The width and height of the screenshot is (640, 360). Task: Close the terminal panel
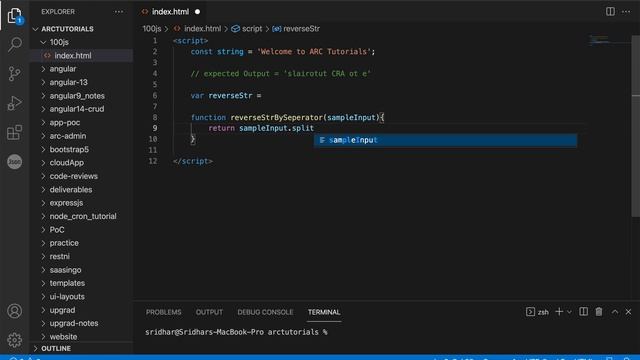coord(629,312)
